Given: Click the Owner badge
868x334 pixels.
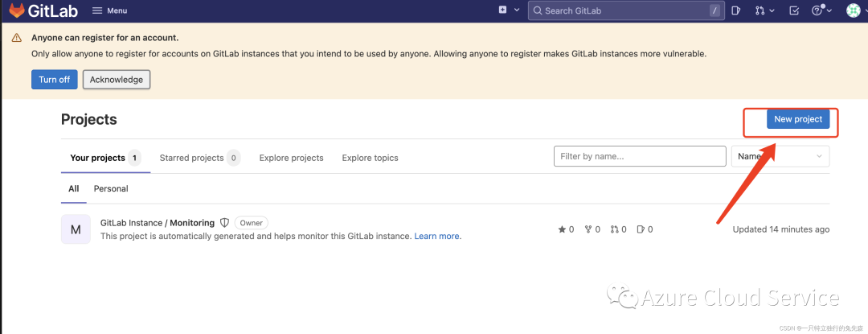Looking at the screenshot, I should tap(252, 223).
